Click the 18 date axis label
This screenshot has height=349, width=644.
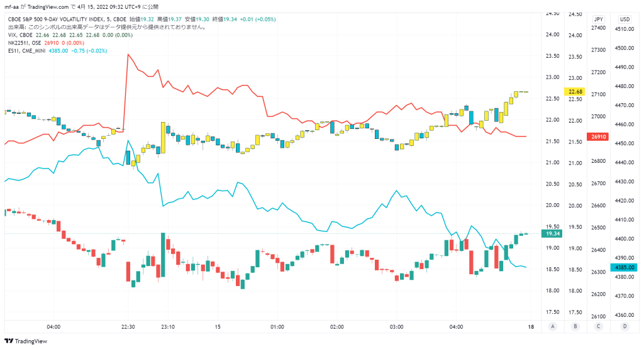pyautogui.click(x=531, y=327)
